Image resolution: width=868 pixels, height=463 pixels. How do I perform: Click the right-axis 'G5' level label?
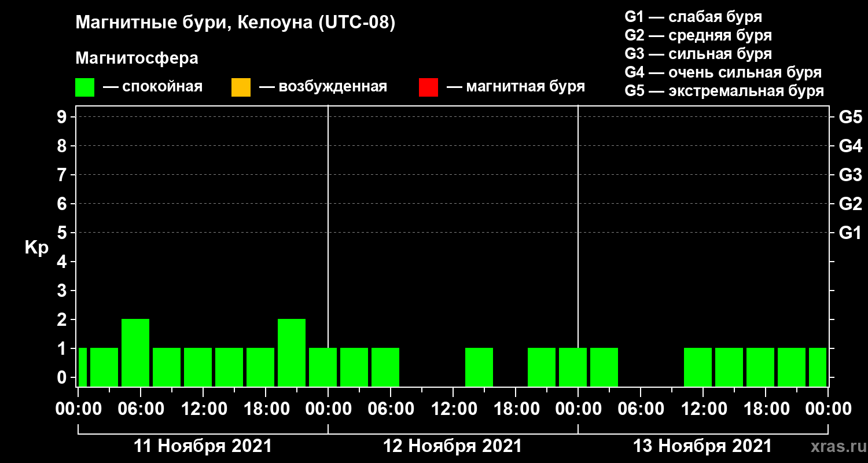(x=850, y=117)
